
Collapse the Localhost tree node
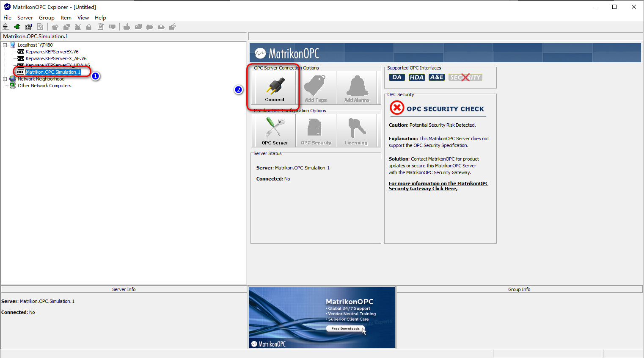(x=5, y=45)
